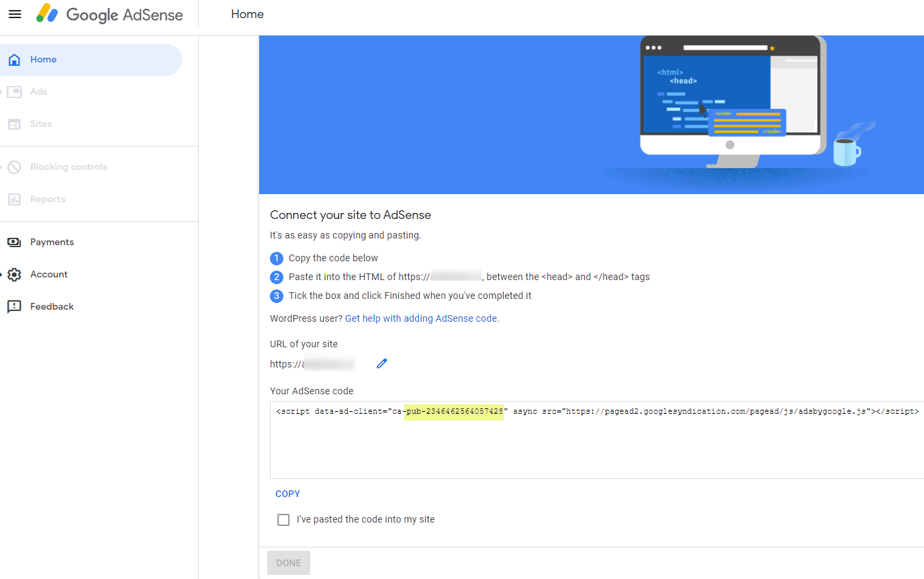Open 'Get help with adding AdSense code' link

pos(422,318)
